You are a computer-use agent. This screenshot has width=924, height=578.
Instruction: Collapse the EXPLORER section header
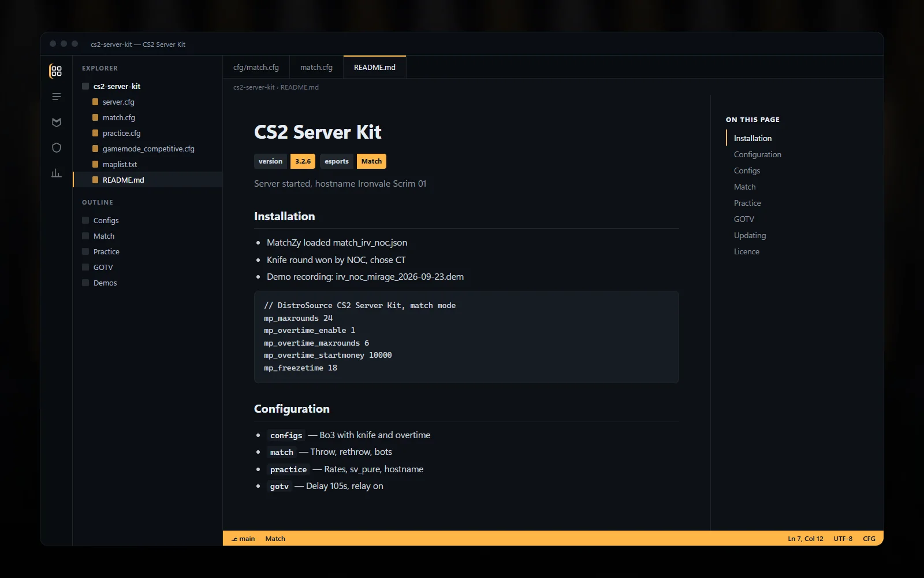pyautogui.click(x=100, y=68)
